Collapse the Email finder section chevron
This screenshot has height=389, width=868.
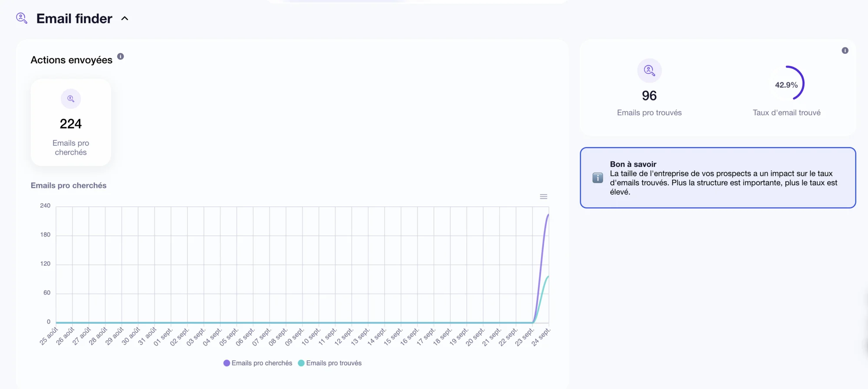125,19
